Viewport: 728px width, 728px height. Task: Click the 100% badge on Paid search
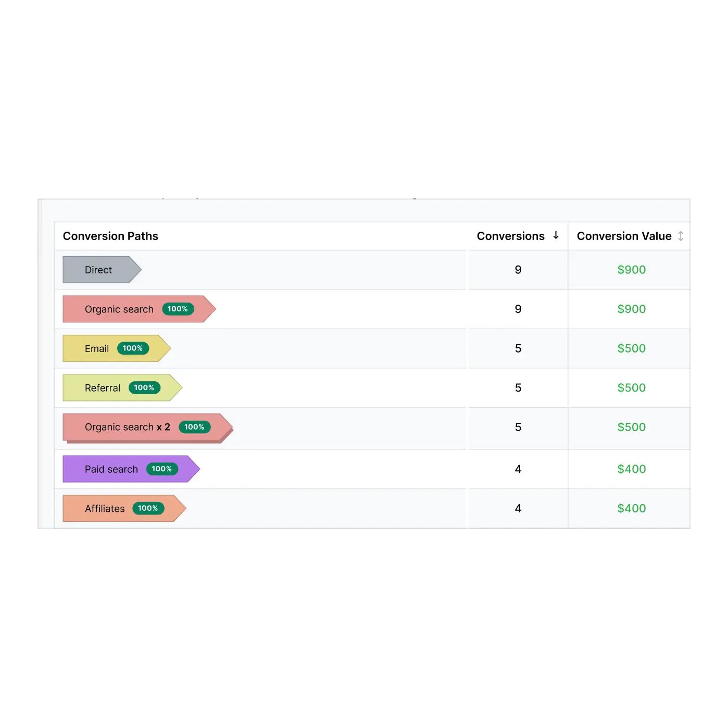click(162, 469)
